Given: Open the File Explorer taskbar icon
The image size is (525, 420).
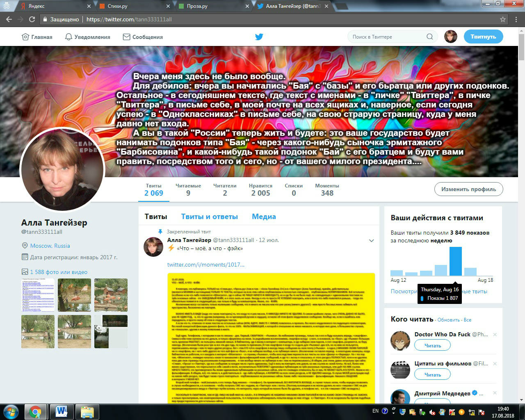Looking at the screenshot, I should click(88, 411).
